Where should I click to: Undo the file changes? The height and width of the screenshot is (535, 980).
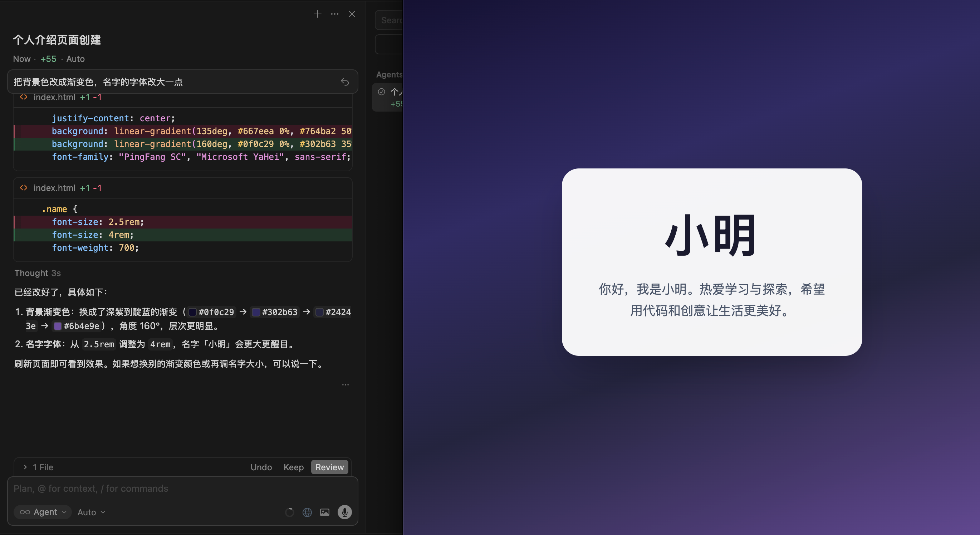coord(261,467)
